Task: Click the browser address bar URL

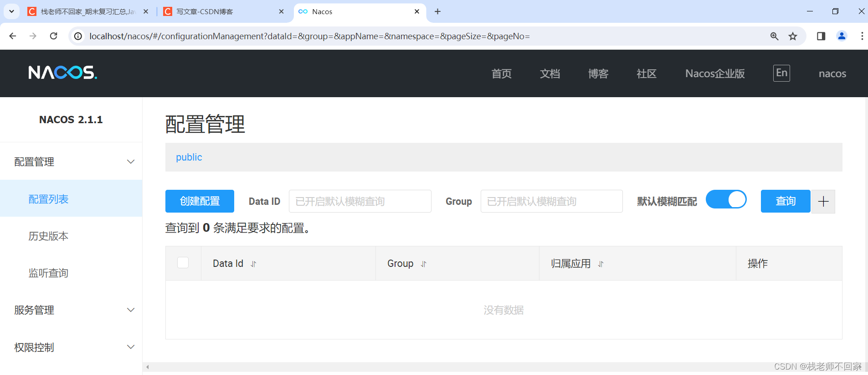Action: [309, 36]
